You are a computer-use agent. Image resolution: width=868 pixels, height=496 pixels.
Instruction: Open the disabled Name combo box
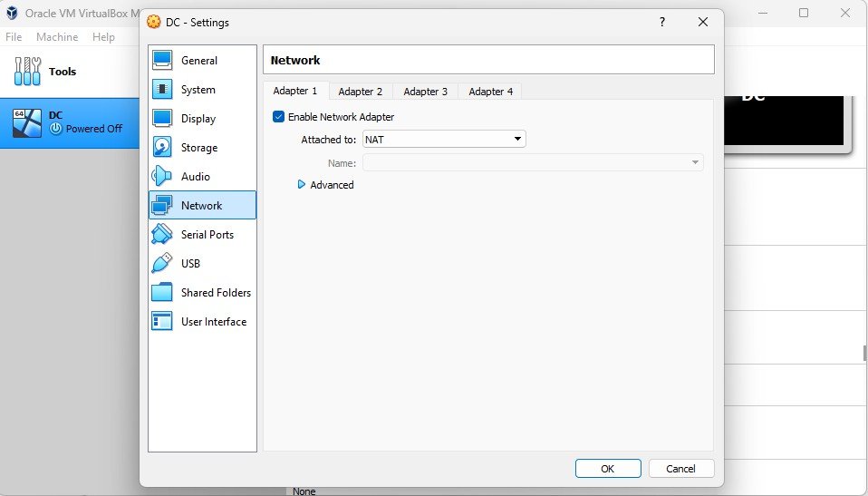pos(533,163)
